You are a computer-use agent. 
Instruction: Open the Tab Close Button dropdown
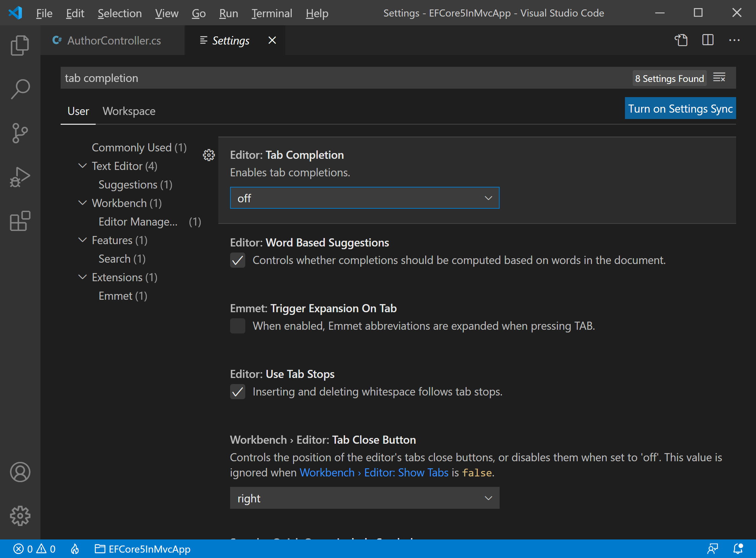(x=365, y=498)
